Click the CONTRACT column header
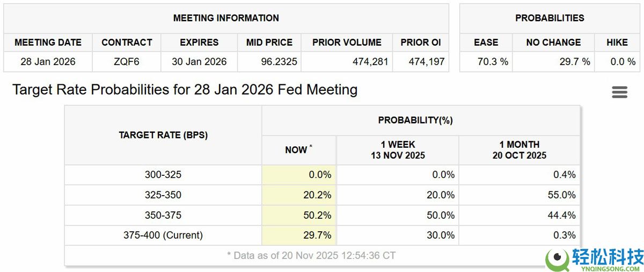Viewport: 644px width, 272px height. click(127, 42)
